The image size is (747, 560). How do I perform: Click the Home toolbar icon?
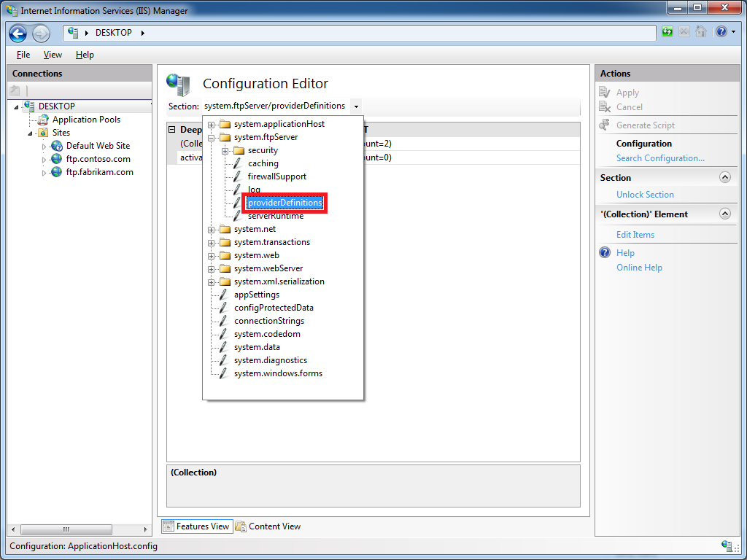tap(701, 32)
